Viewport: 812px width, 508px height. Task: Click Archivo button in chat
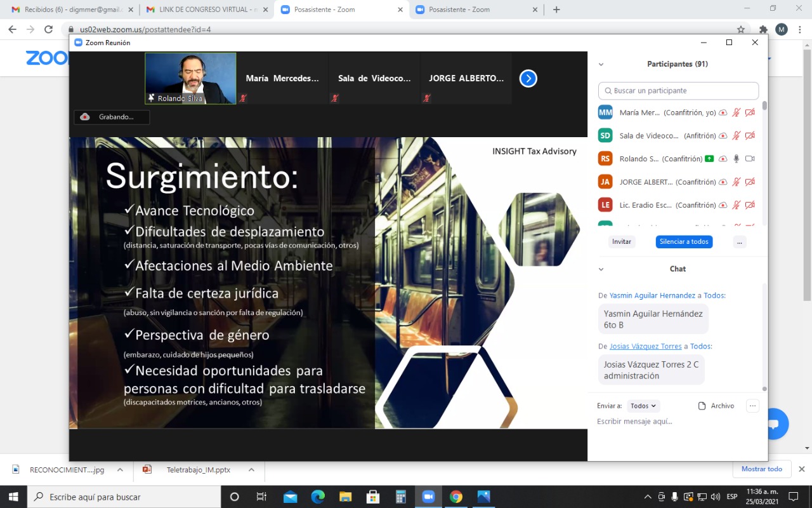click(716, 406)
